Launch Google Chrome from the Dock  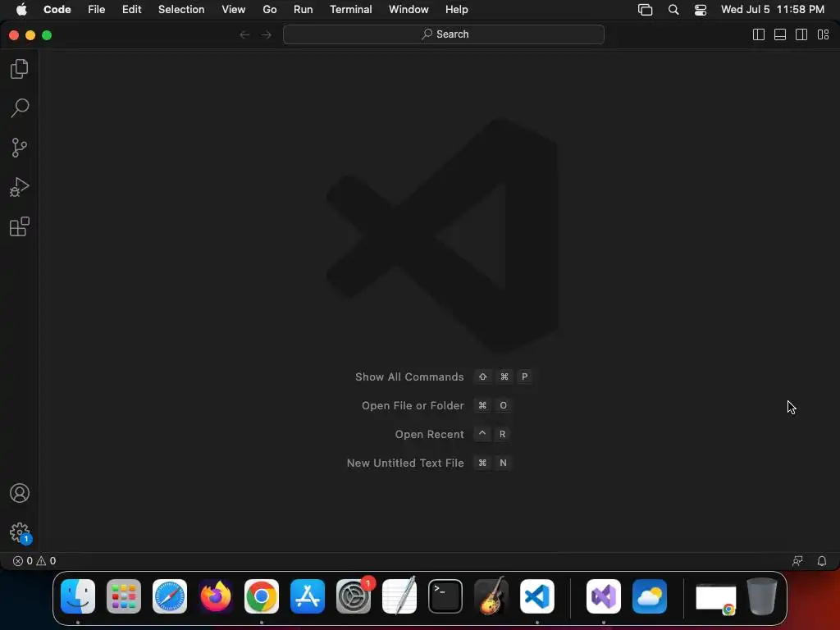tap(262, 596)
